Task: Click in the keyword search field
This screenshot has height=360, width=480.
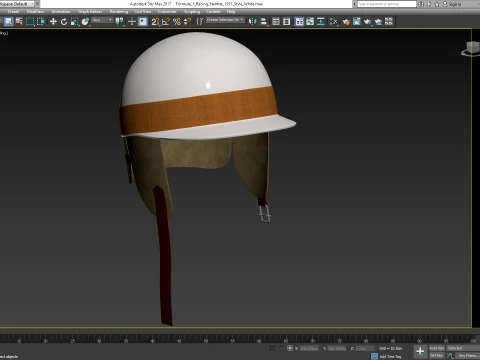Action: (x=387, y=4)
